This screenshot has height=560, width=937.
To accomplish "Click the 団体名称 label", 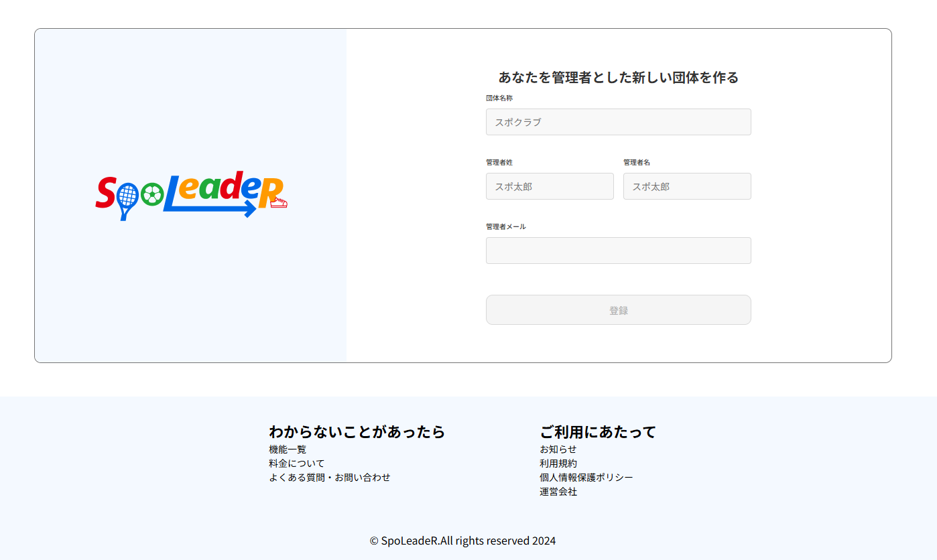I will (x=499, y=98).
